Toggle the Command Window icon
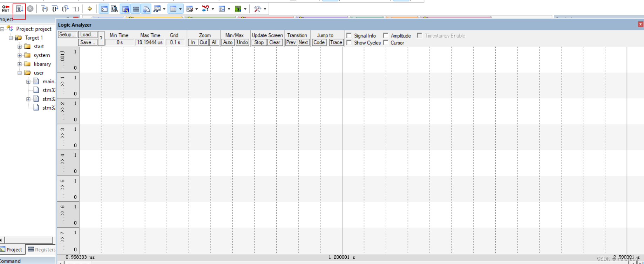This screenshot has width=644, height=264. pos(104,9)
